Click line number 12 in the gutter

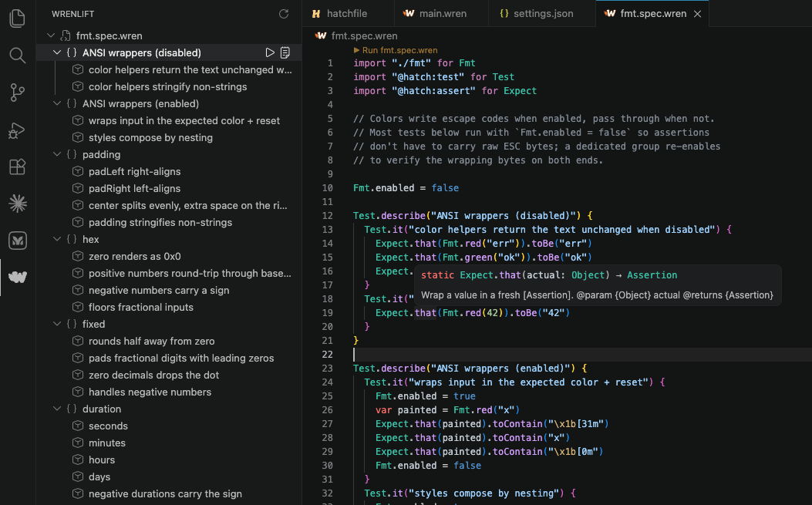327,215
